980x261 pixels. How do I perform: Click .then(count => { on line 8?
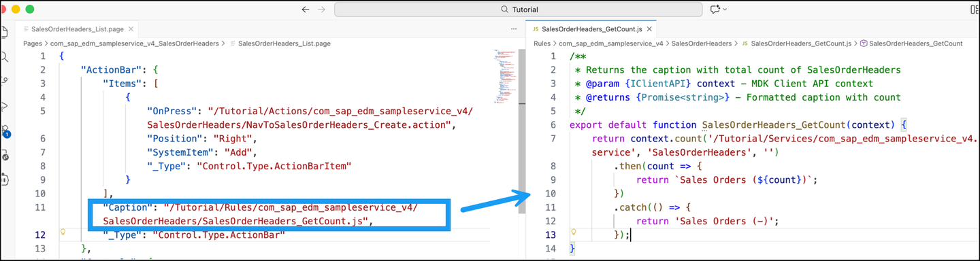(659, 166)
